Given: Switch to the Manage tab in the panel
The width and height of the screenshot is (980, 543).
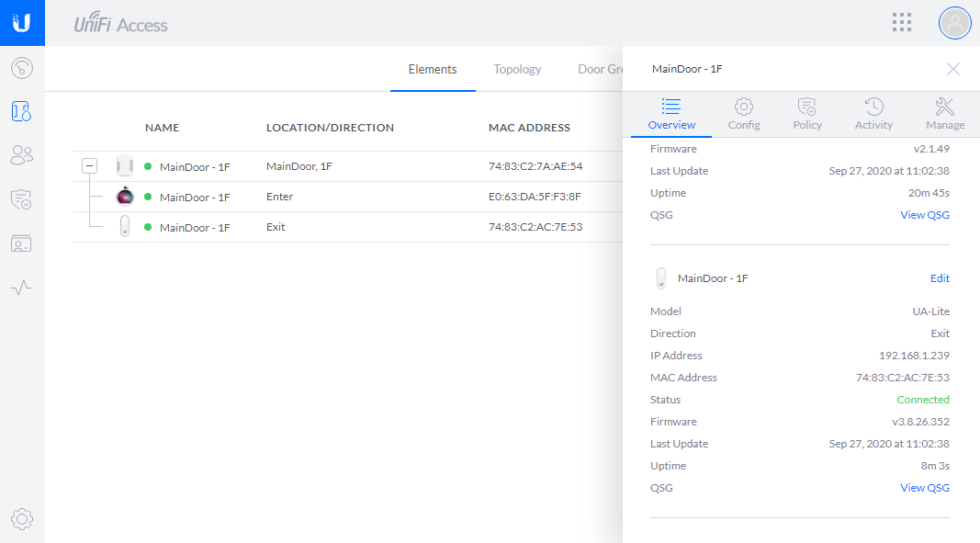Looking at the screenshot, I should point(945,115).
